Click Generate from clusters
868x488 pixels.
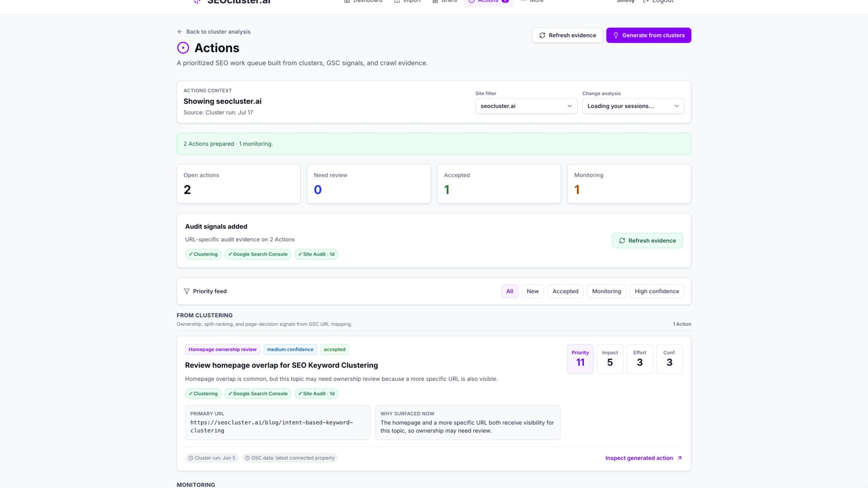[648, 35]
